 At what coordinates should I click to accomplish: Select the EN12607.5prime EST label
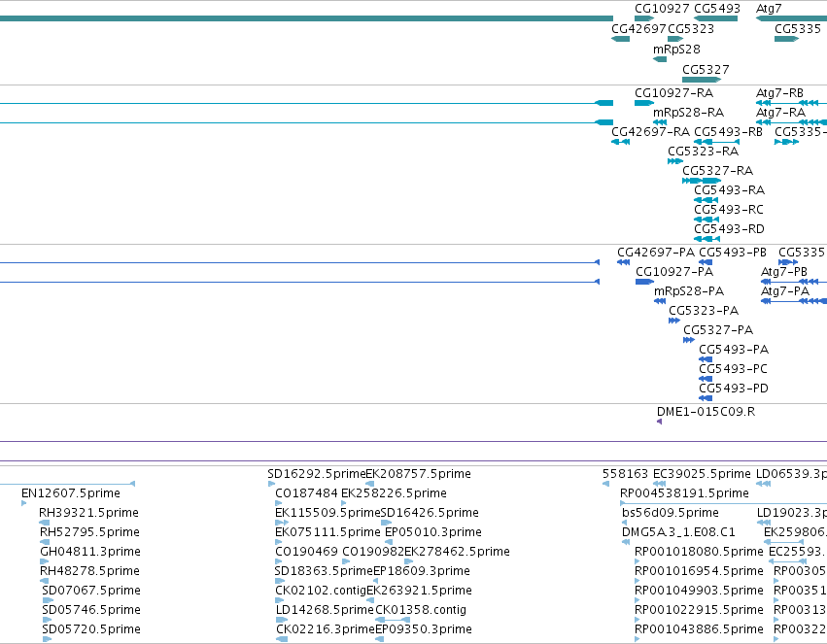click(x=71, y=493)
